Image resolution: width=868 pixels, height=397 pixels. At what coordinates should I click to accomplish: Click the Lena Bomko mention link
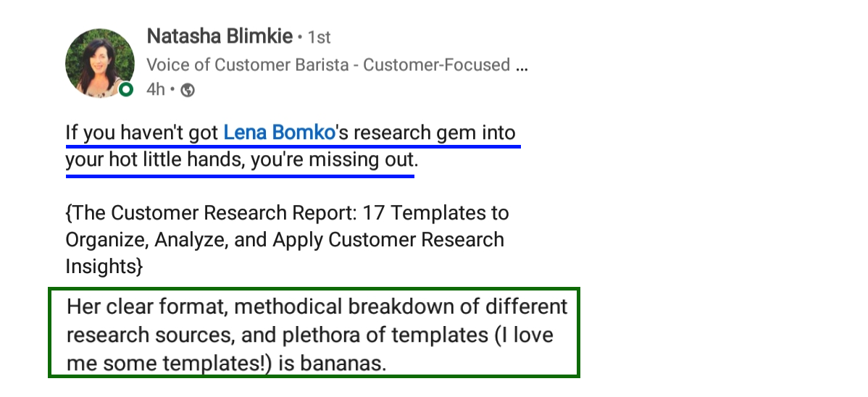click(279, 133)
